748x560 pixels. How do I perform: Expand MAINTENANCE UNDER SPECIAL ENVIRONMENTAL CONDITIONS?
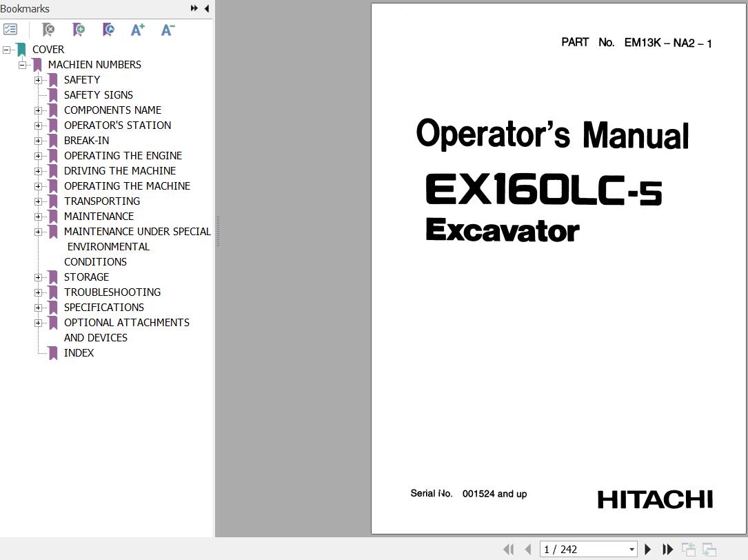tap(38, 232)
